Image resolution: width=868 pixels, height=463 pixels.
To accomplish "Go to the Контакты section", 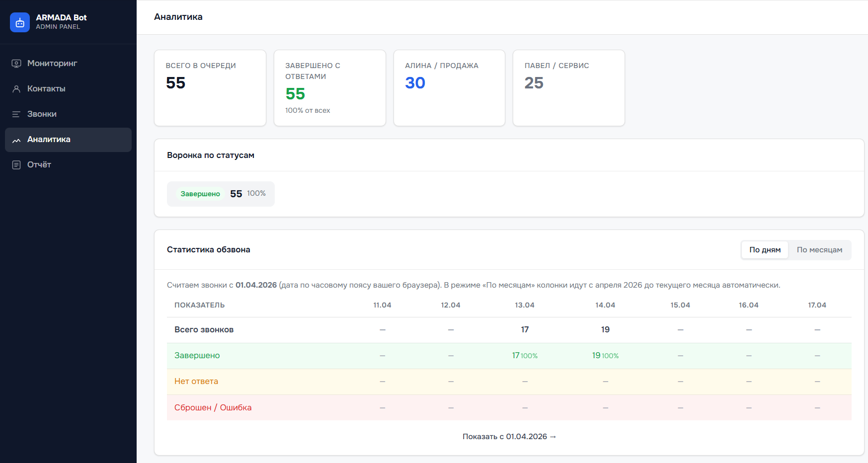I will 46,89.
